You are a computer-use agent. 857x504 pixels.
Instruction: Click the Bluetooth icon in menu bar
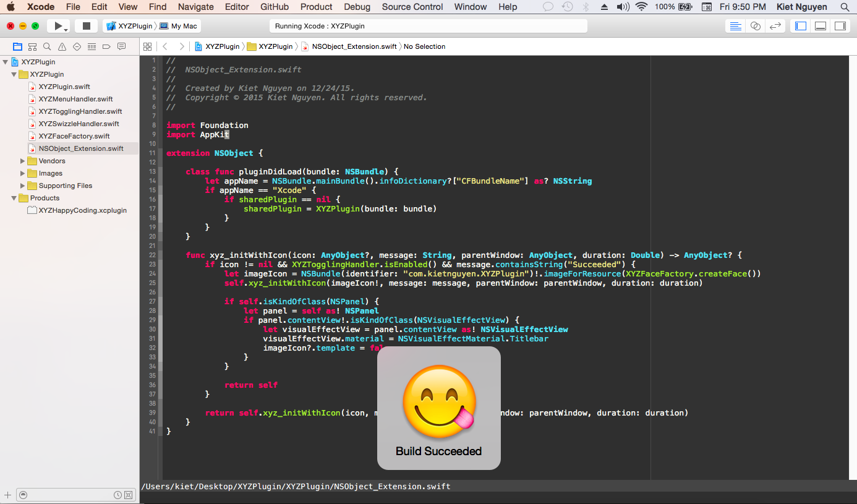[x=586, y=7]
